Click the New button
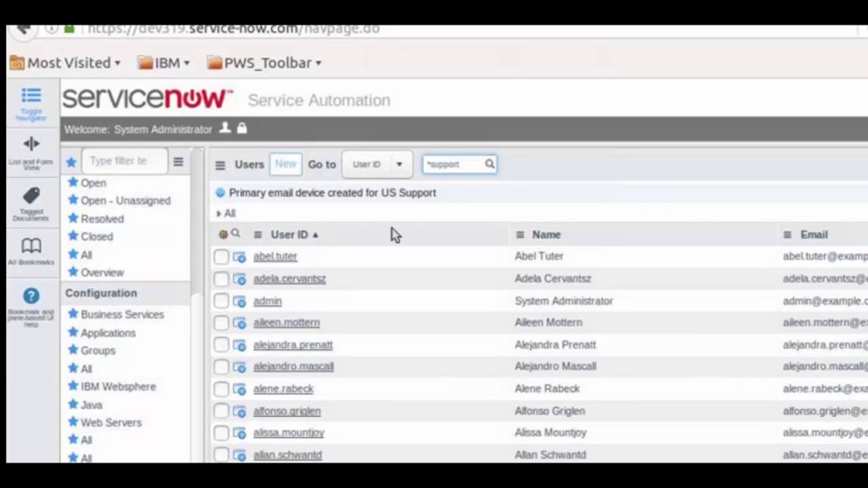The width and height of the screenshot is (868, 488). (286, 164)
